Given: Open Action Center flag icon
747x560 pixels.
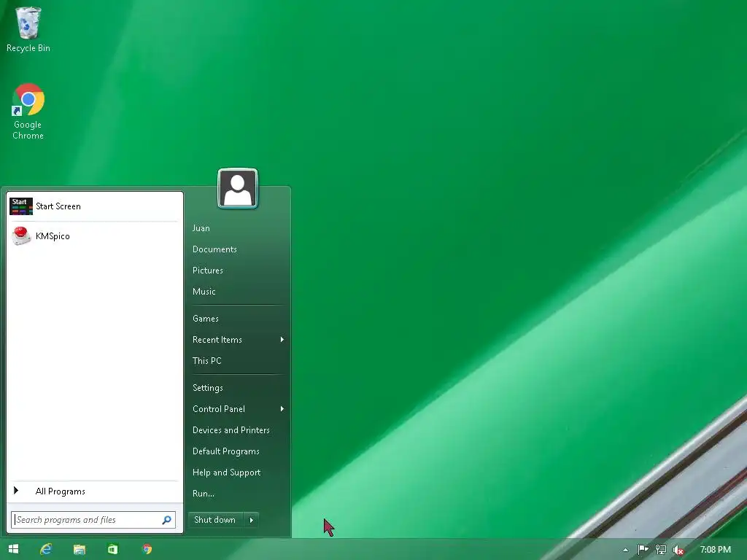Looking at the screenshot, I should click(643, 550).
